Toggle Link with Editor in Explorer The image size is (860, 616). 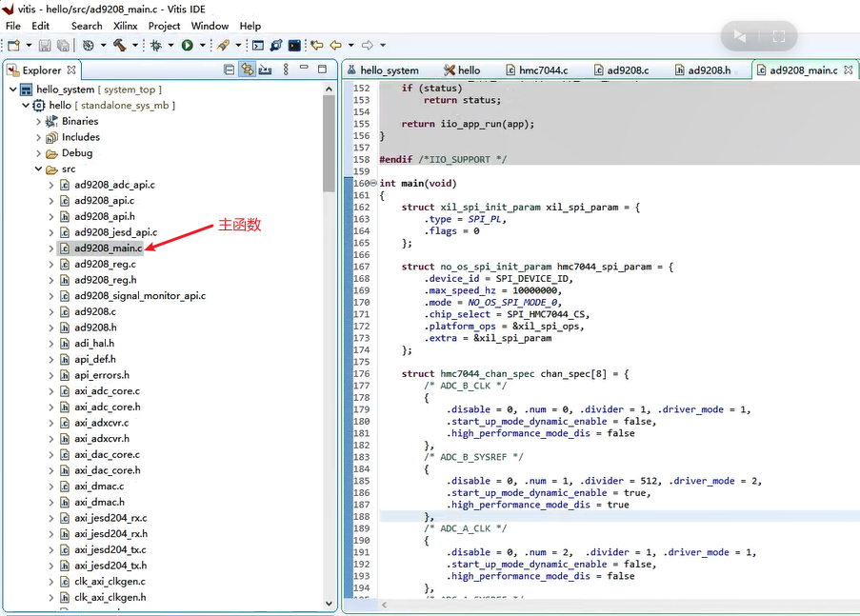tap(248, 70)
